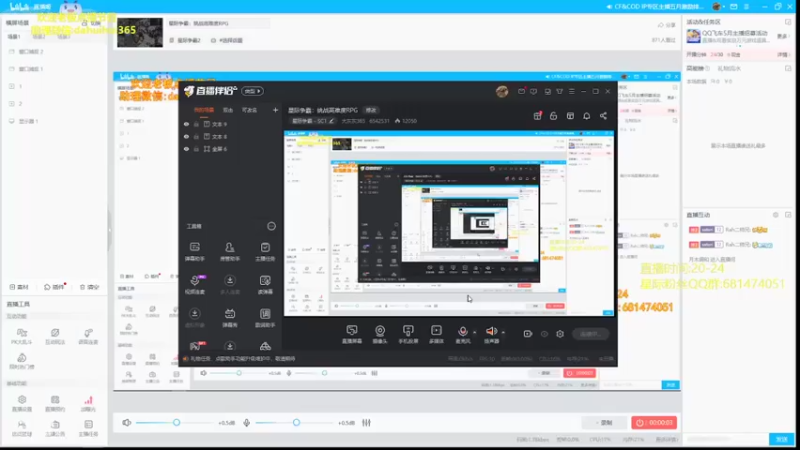Open the 竞技 mode dropdown pill in 直播伴侣

(253, 91)
